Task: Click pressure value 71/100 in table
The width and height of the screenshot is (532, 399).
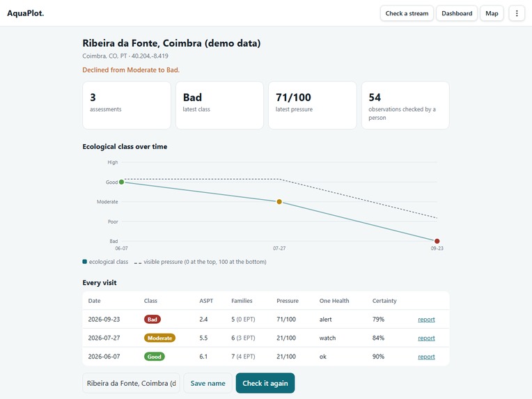Action: [x=286, y=319]
